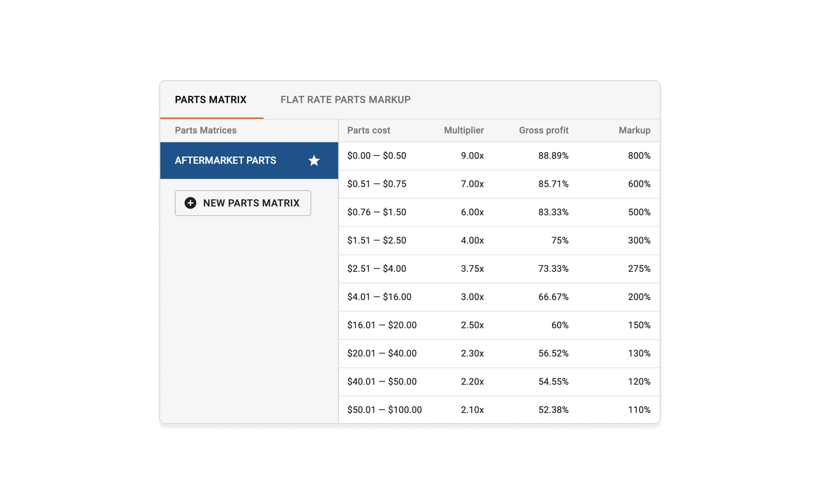Click the star icon on Aftermarket Parts
Screen dimensions: 820x504
314,161
